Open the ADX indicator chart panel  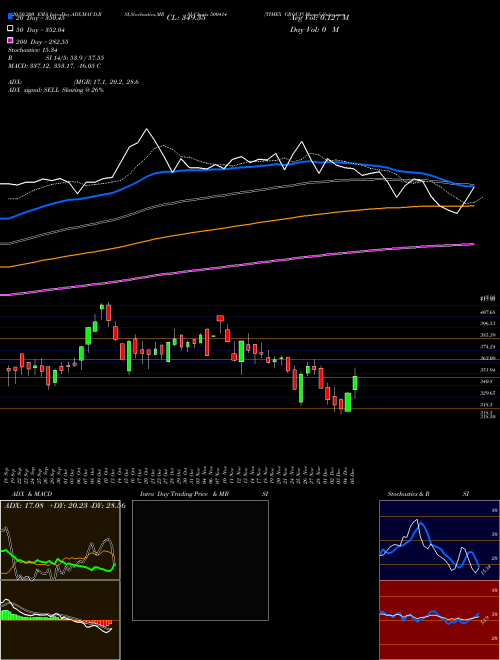point(60,540)
